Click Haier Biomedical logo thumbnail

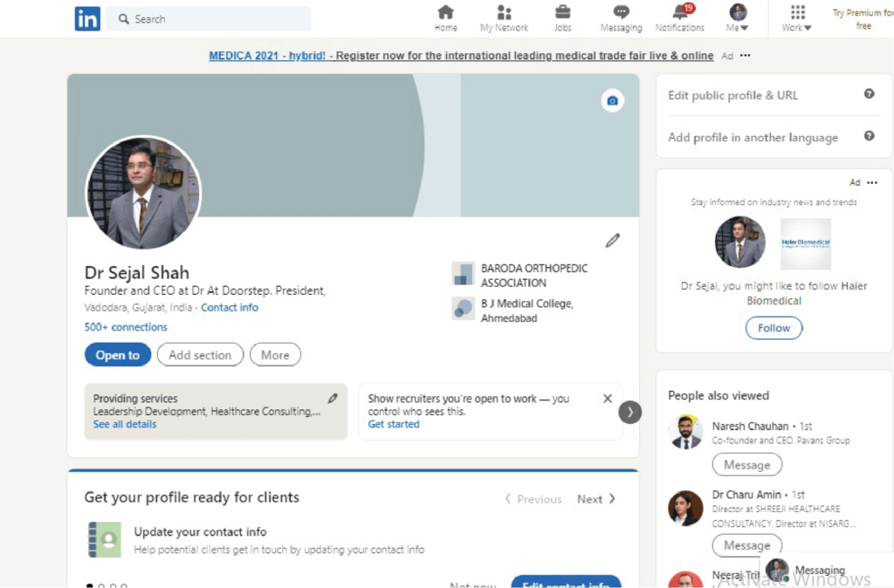coord(806,243)
